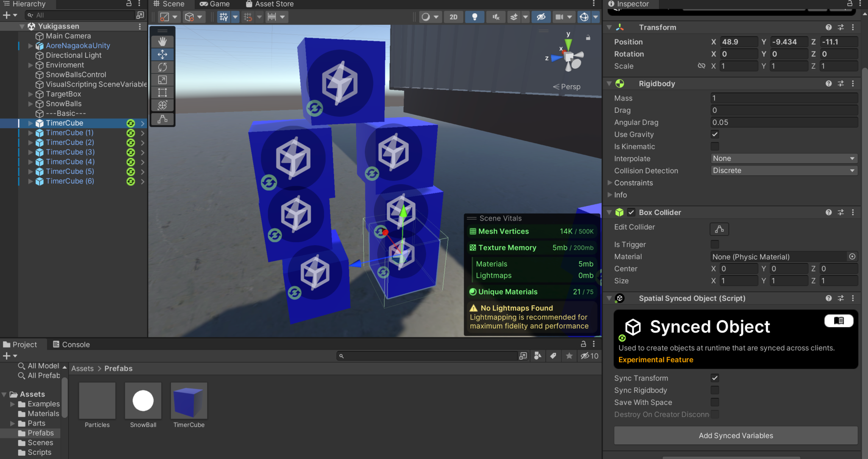Select the Rect transform tool
This screenshot has width=868, height=459.
point(163,92)
